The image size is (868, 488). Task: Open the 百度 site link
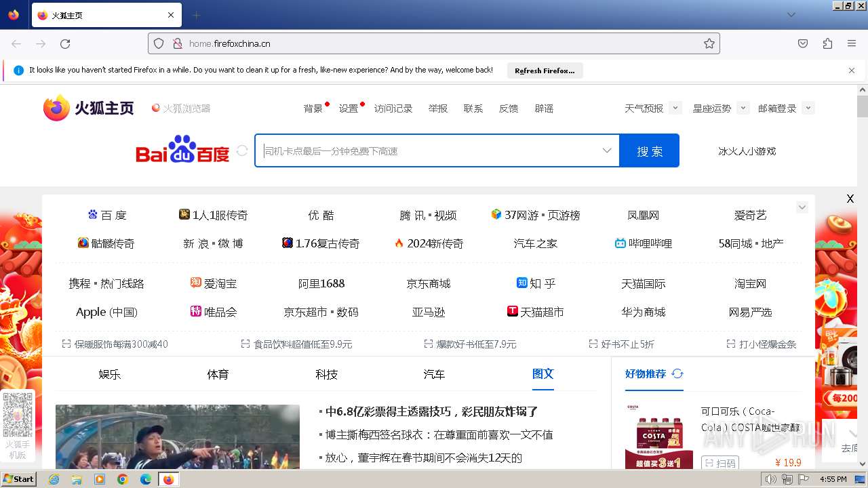click(107, 215)
